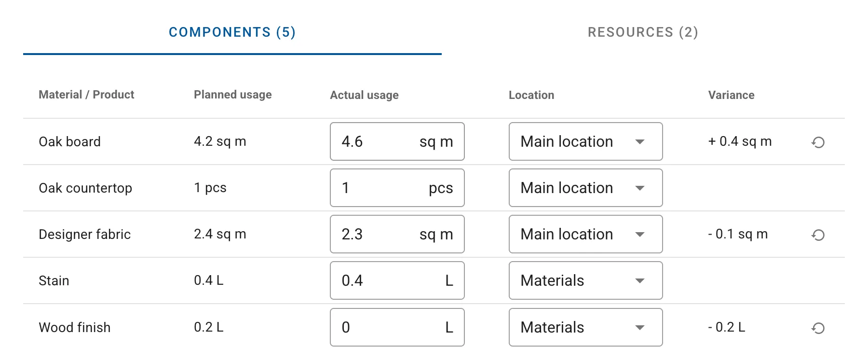Click Stain actual usage input box
This screenshot has height=362, width=868.
376,280
